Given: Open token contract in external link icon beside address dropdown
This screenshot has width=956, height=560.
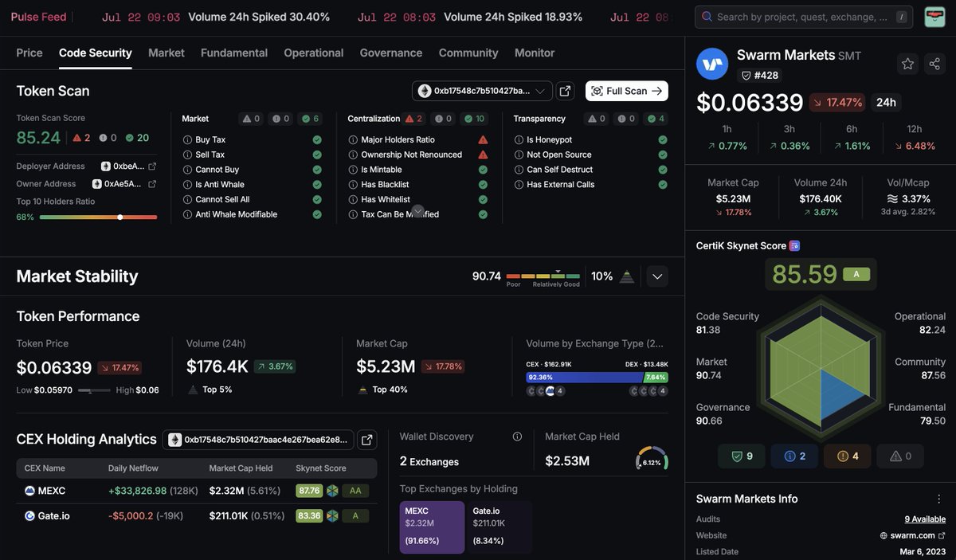Looking at the screenshot, I should coord(566,91).
